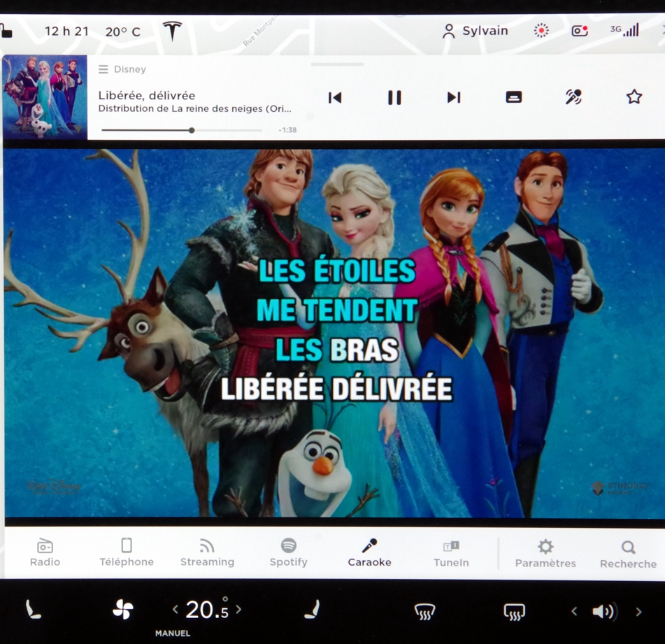Toggle lyrics display icon
The height and width of the screenshot is (644, 665).
pyautogui.click(x=513, y=97)
